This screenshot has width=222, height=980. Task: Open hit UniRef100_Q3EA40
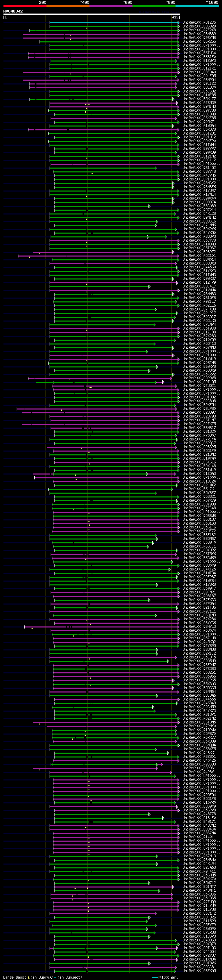pyautogui.click(x=199, y=72)
